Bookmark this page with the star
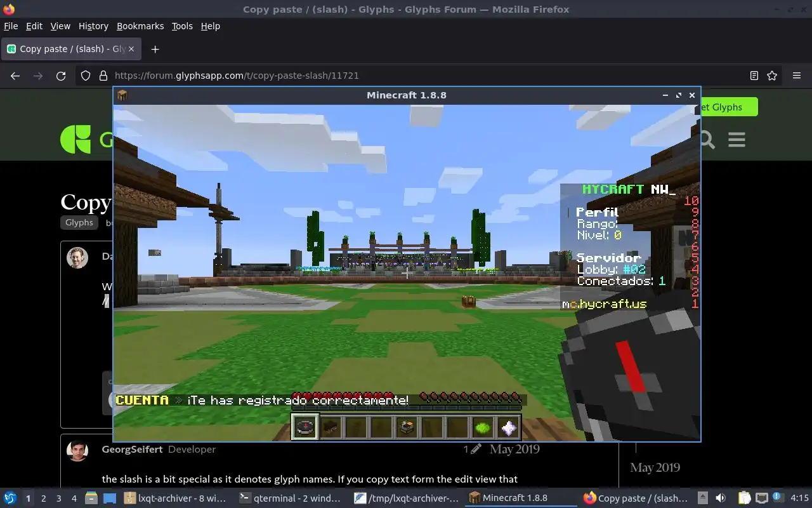 coord(772,76)
